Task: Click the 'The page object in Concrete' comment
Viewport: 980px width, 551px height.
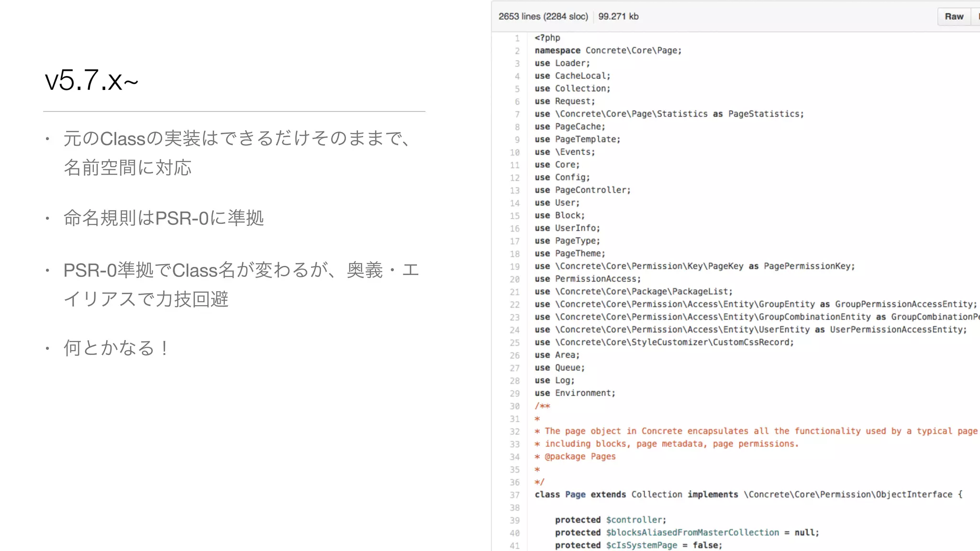Action: 756,431
